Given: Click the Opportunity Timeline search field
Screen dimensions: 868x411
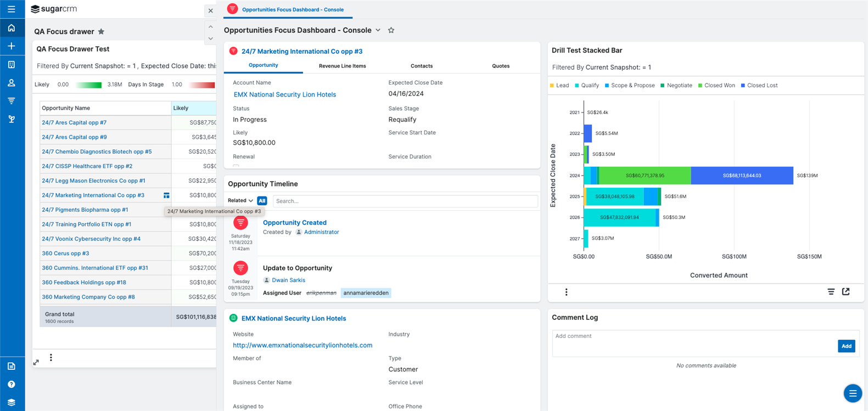Looking at the screenshot, I should pyautogui.click(x=405, y=201).
